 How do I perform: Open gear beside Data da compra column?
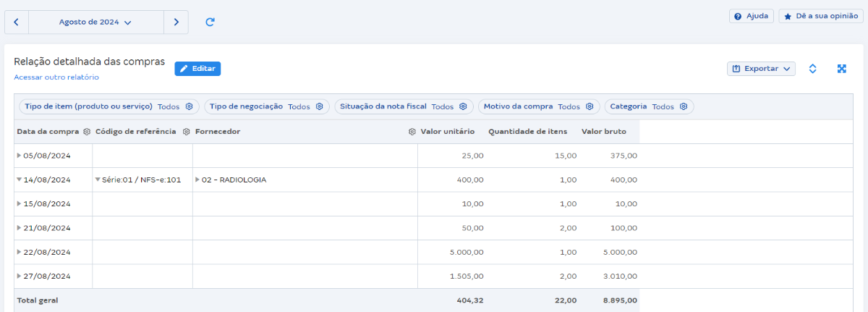87,132
